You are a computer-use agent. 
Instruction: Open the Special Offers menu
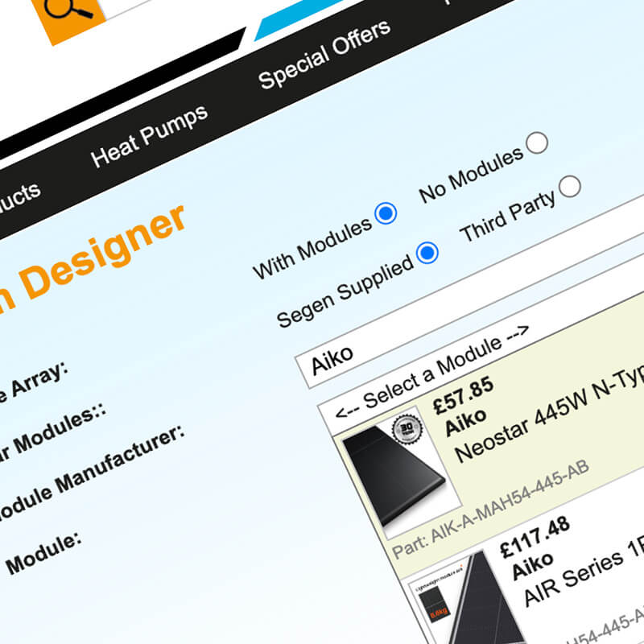tap(324, 54)
